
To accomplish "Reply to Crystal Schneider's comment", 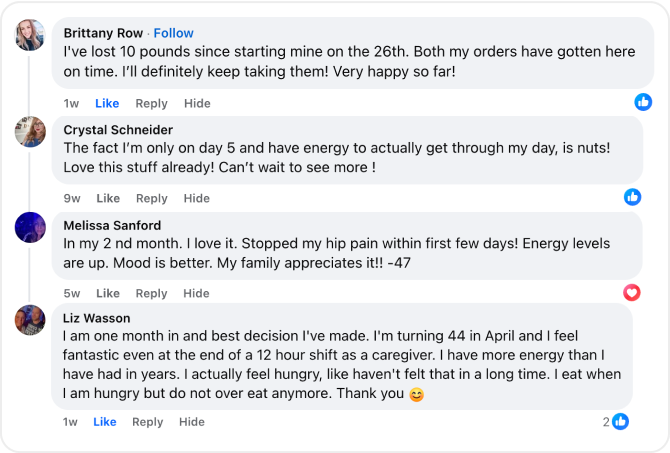I will [152, 199].
